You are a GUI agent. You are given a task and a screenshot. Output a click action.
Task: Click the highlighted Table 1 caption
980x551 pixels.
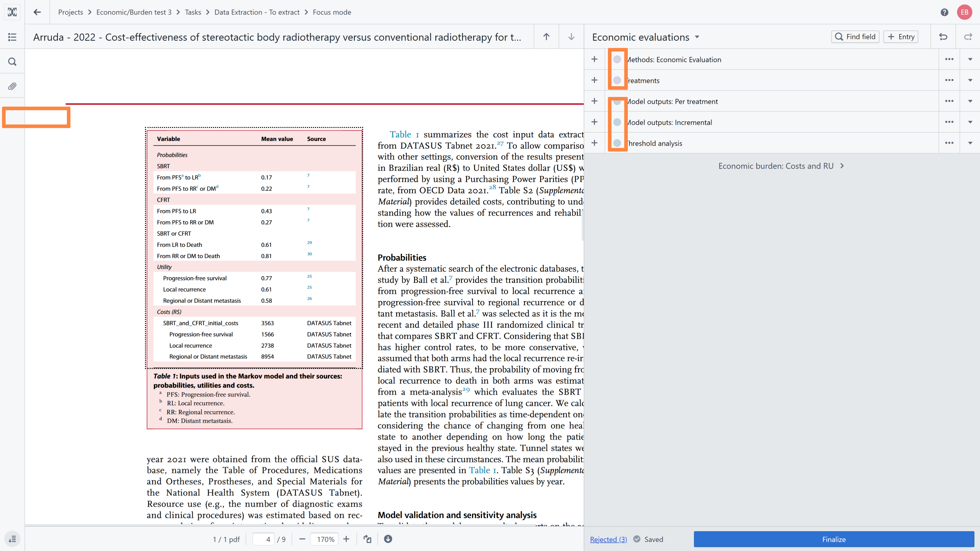click(x=248, y=381)
